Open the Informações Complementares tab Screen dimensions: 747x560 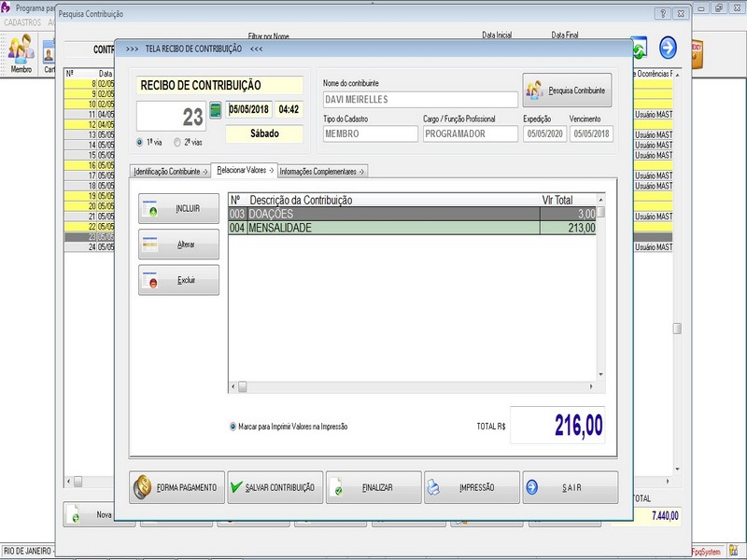[322, 172]
